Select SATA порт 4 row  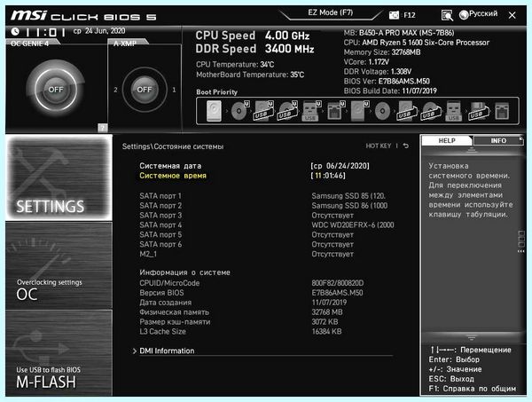[266, 225]
